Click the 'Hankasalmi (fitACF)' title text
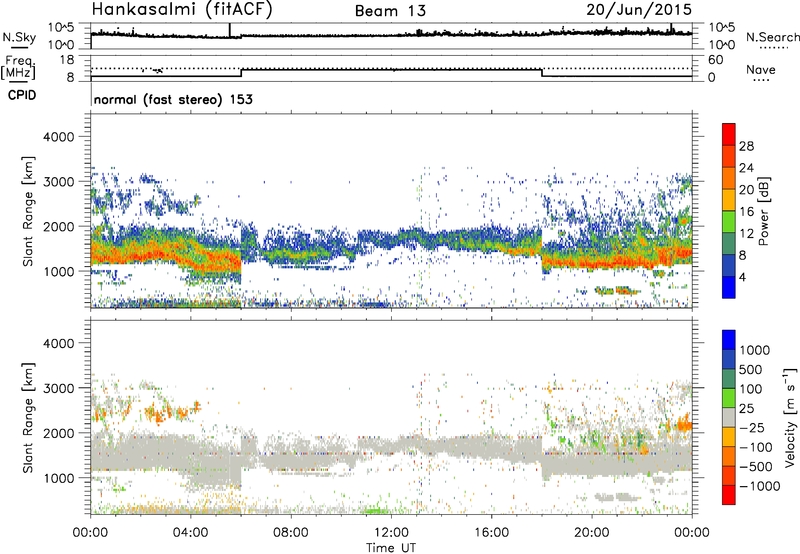This screenshot has width=800, height=554. [x=182, y=10]
